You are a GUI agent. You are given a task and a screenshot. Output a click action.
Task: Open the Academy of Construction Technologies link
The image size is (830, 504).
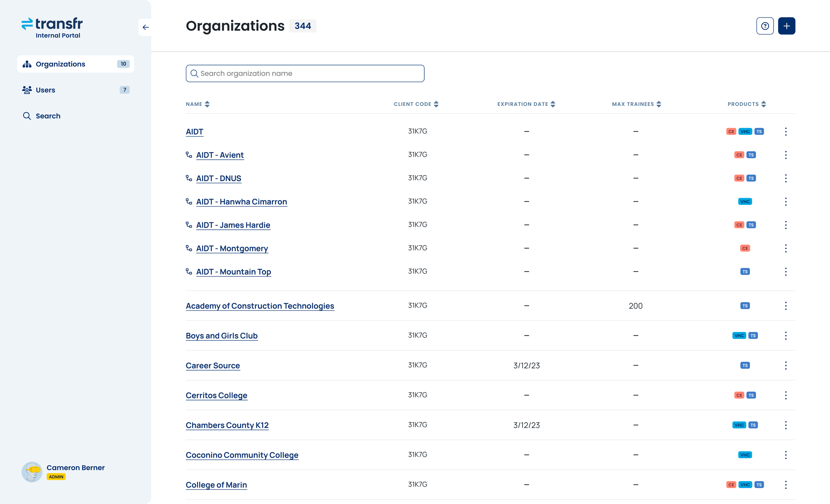(260, 306)
